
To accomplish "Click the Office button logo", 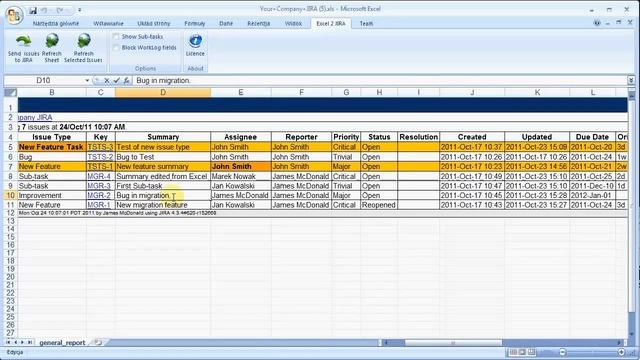I will point(14,16).
